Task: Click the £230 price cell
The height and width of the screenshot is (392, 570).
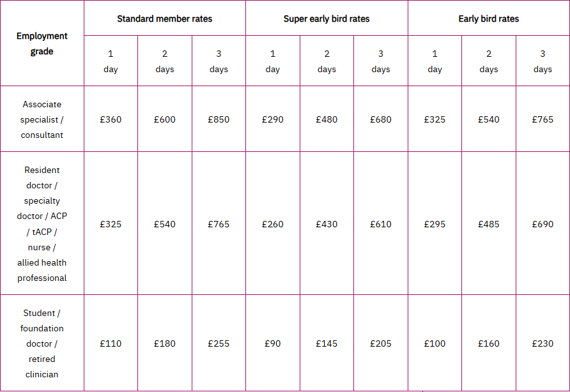Action: (x=543, y=343)
